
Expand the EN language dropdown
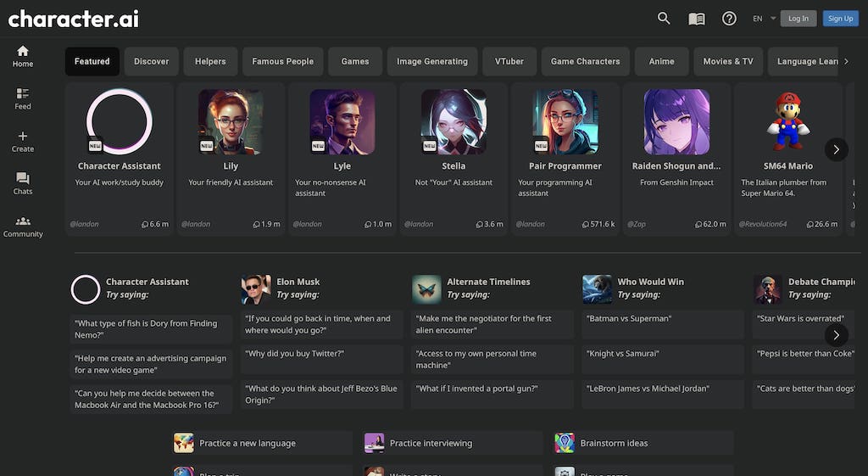(x=764, y=19)
